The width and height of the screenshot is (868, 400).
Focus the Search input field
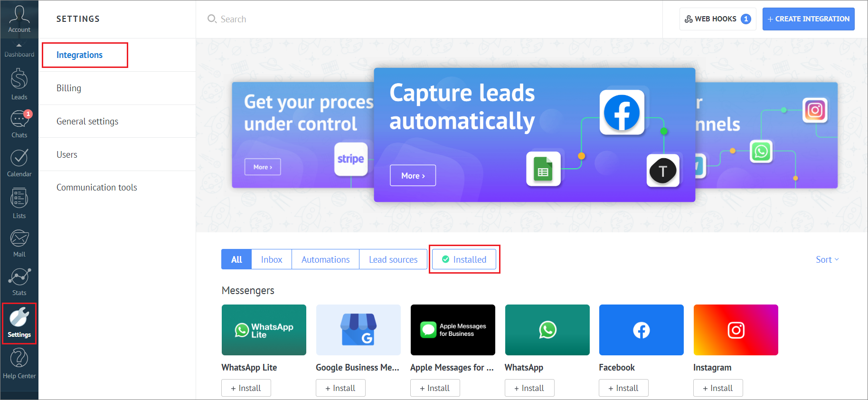click(x=429, y=19)
